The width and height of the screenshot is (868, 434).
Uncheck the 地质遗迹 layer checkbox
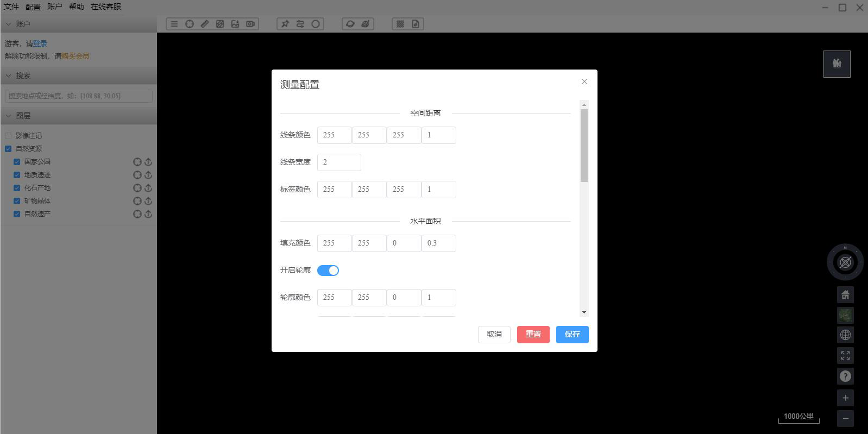pos(17,175)
